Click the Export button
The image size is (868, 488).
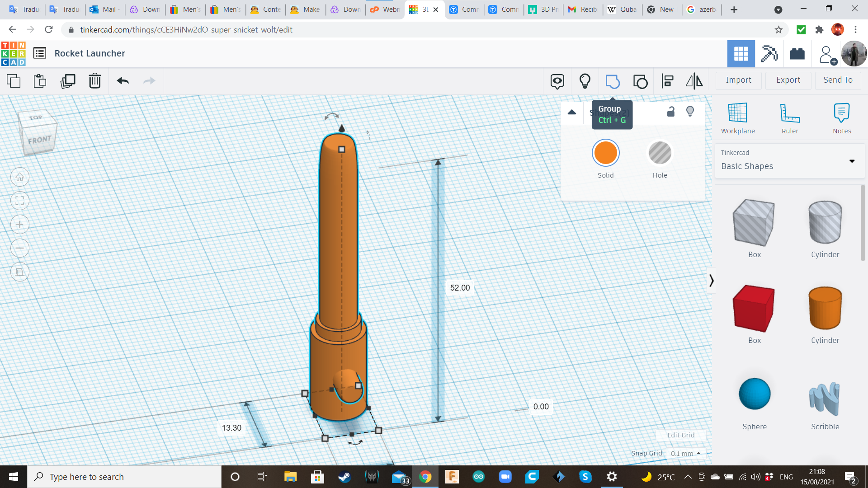pyautogui.click(x=788, y=80)
